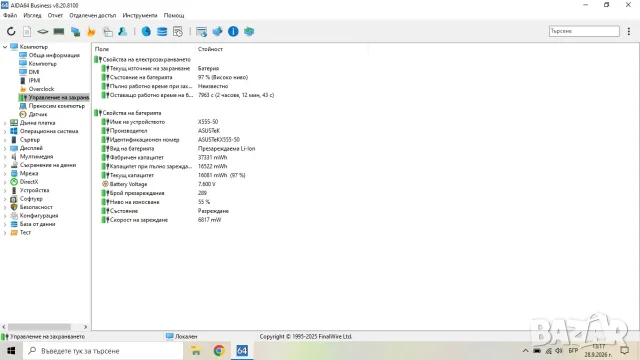
Task: Click the blue database stack icon
Action: tap(162, 31)
